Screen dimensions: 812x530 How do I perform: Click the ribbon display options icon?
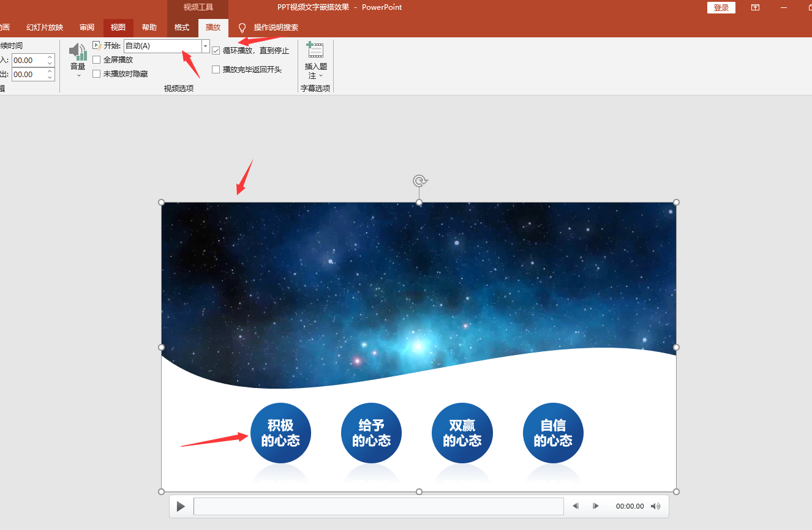coord(755,7)
